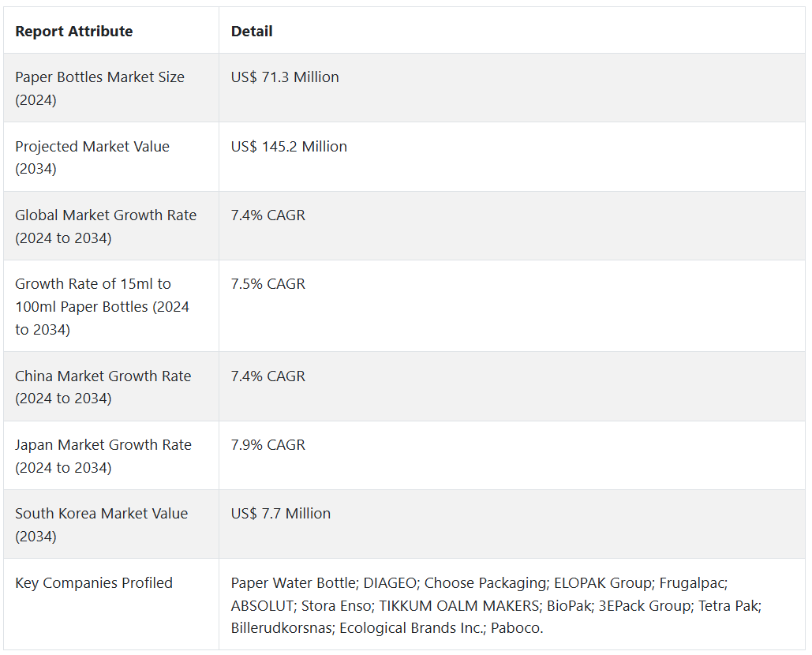
Task: Click the global 7.4% CAGR value beside Global Market Growth Rate
Action: (x=268, y=215)
